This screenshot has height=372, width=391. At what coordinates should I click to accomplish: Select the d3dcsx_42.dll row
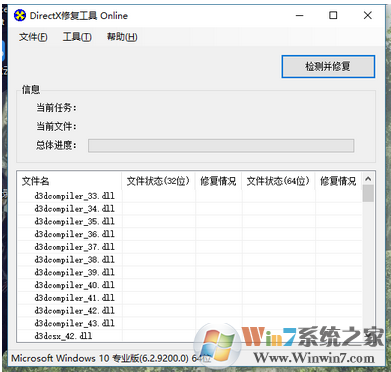(190, 335)
